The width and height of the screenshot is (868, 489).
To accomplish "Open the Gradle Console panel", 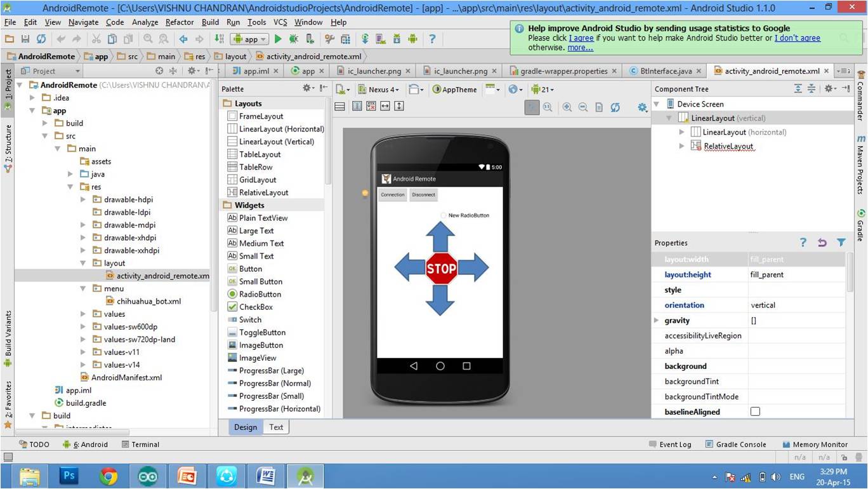I will click(735, 445).
